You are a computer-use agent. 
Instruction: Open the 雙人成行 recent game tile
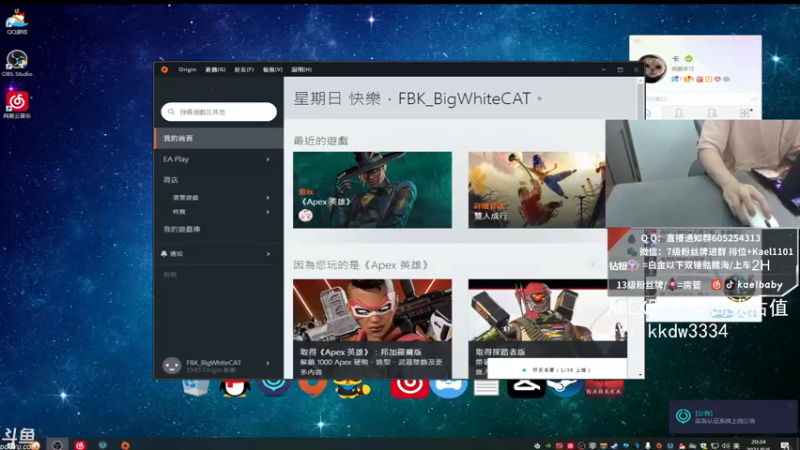click(537, 190)
